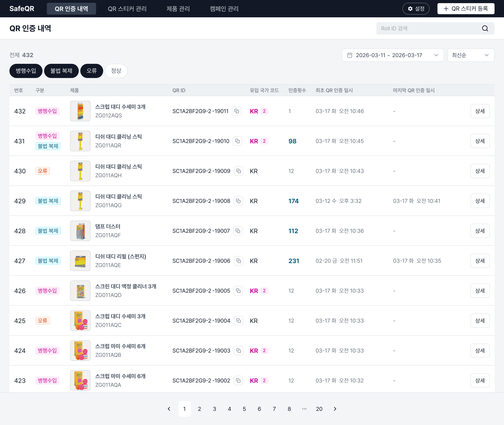Click thumbnail of 댐프 더스터 product
The width and height of the screenshot is (504, 425).
coord(80,231)
